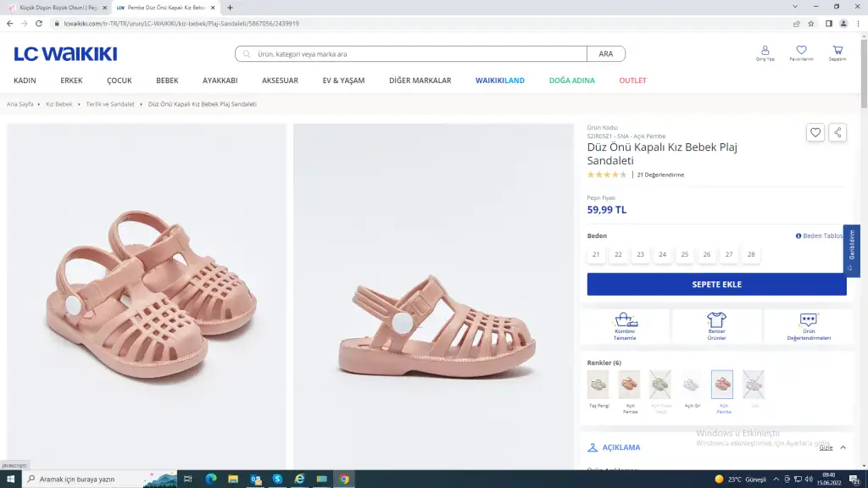This screenshot has width=868, height=488.
Task: Open the Beden Tablosu size chart
Action: pos(820,236)
